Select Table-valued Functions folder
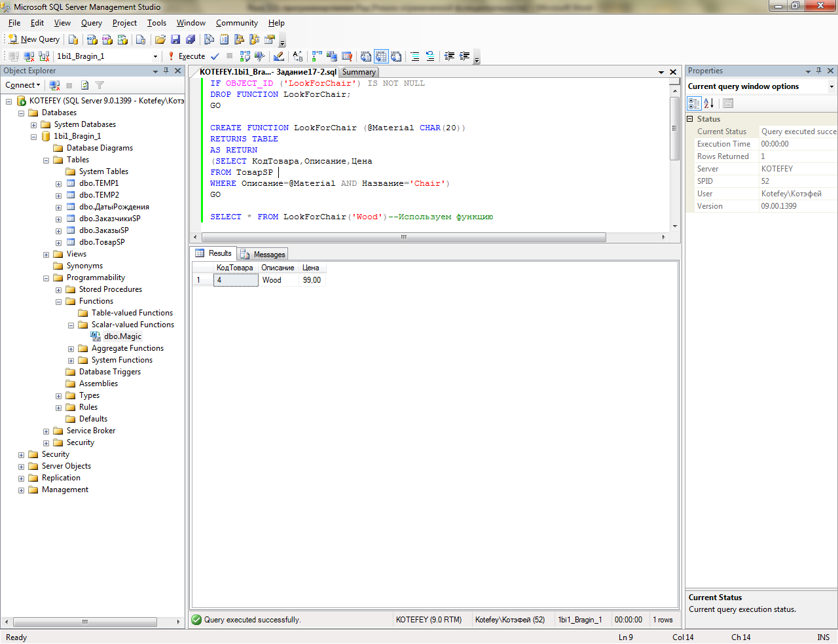The height and width of the screenshot is (644, 838). coord(132,313)
